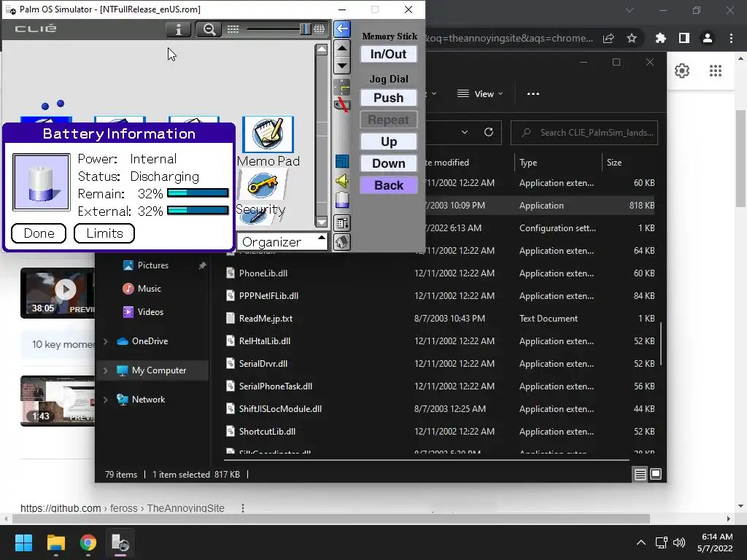Click the status bar scroll up arrow
Viewport: 747px width, 560px height.
pyautogui.click(x=341, y=48)
